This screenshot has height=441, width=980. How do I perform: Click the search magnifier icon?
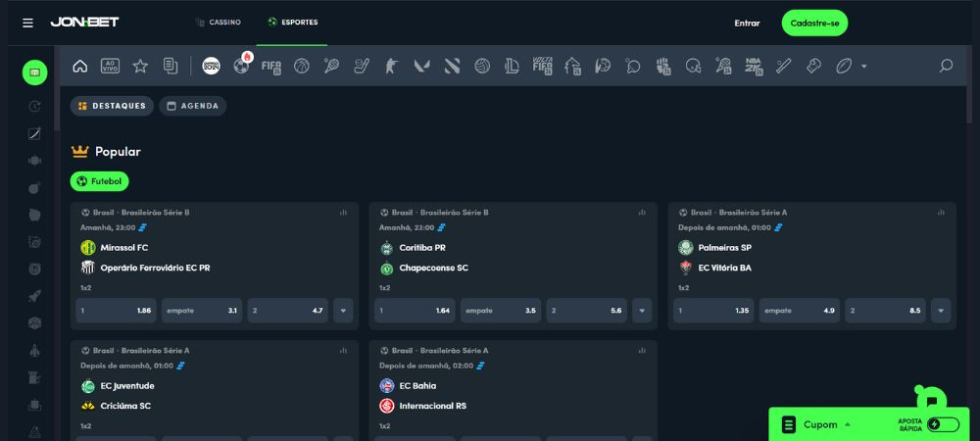(x=946, y=66)
